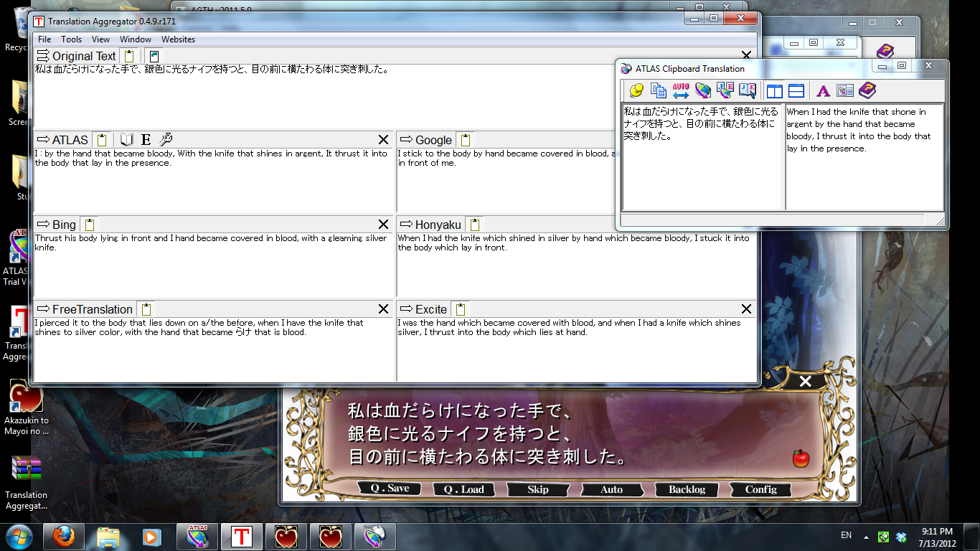This screenshot has height=551, width=980.
Task: Click the copy documents icon in ATLAS Clipboard
Action: pos(658,90)
